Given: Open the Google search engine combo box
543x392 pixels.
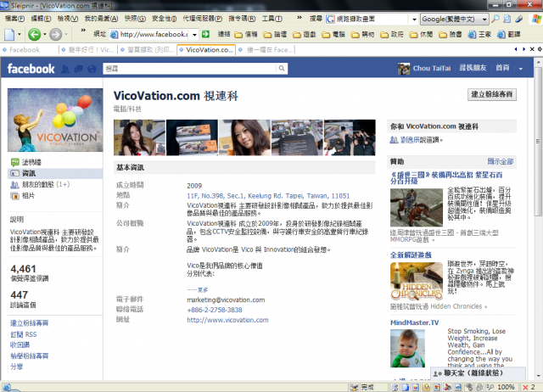Looking at the screenshot, I should click(455, 19).
